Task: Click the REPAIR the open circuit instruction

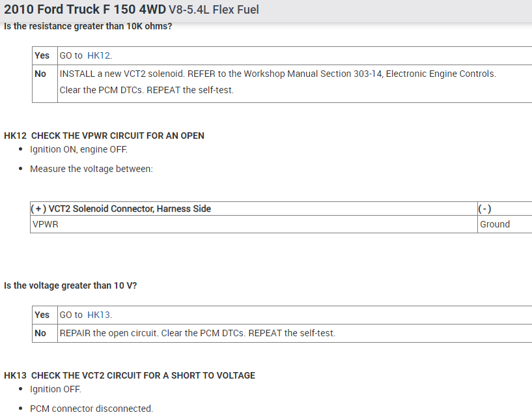Action: pos(197,333)
